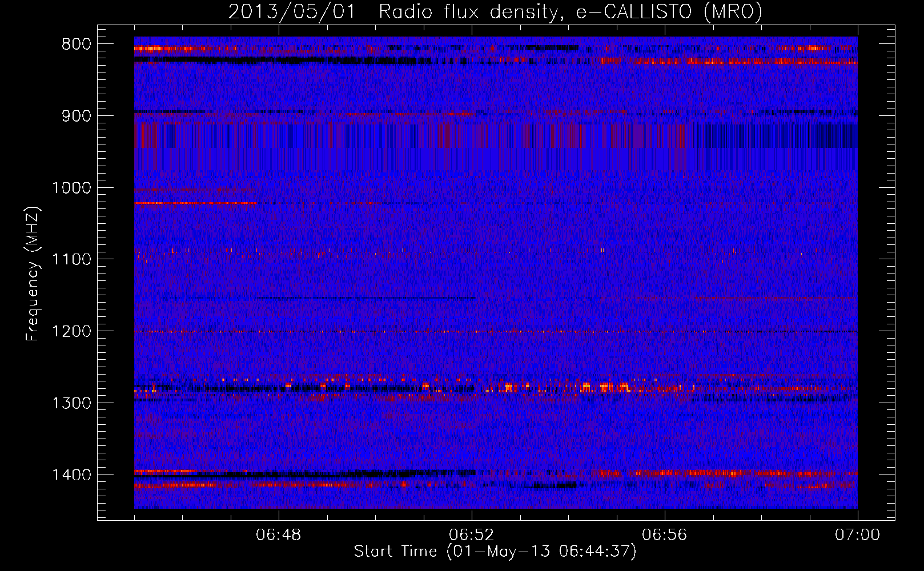Image resolution: width=924 pixels, height=571 pixels.
Task: Click the plot title '2013/05/01 Radio flux density, e-CALLISTO (MRO)'
Action: click(495, 11)
